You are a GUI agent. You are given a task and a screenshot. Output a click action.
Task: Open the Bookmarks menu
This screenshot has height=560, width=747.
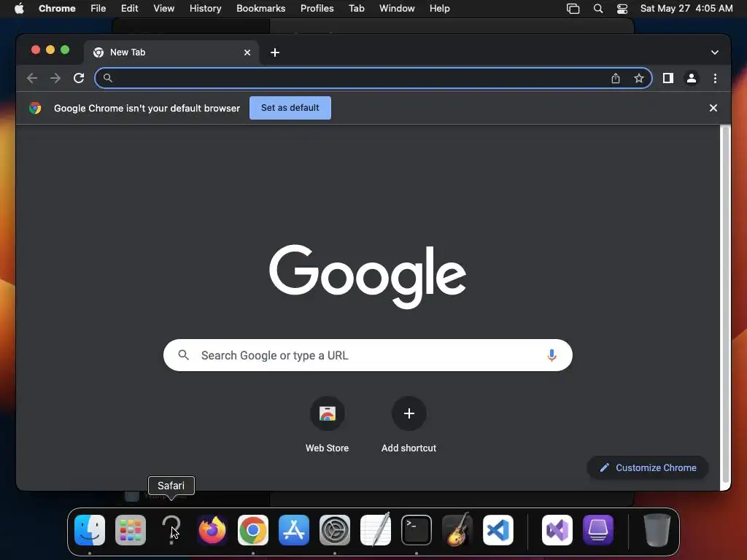point(260,9)
